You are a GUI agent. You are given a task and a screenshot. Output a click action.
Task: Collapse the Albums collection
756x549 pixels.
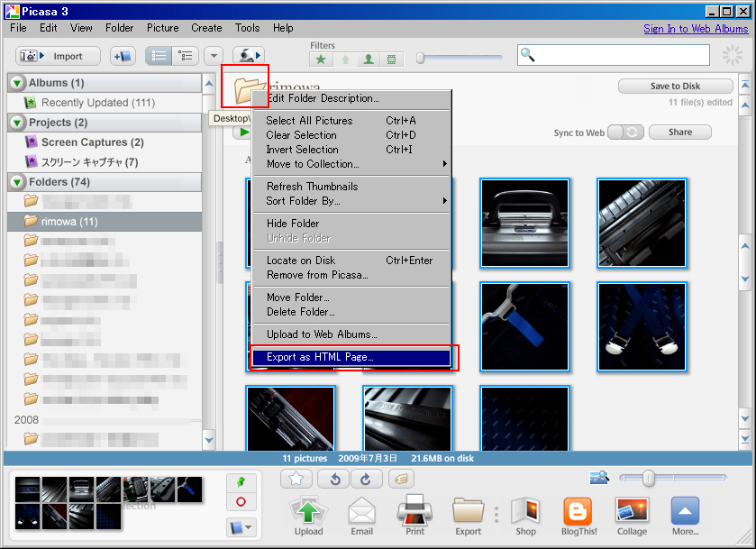click(x=17, y=83)
